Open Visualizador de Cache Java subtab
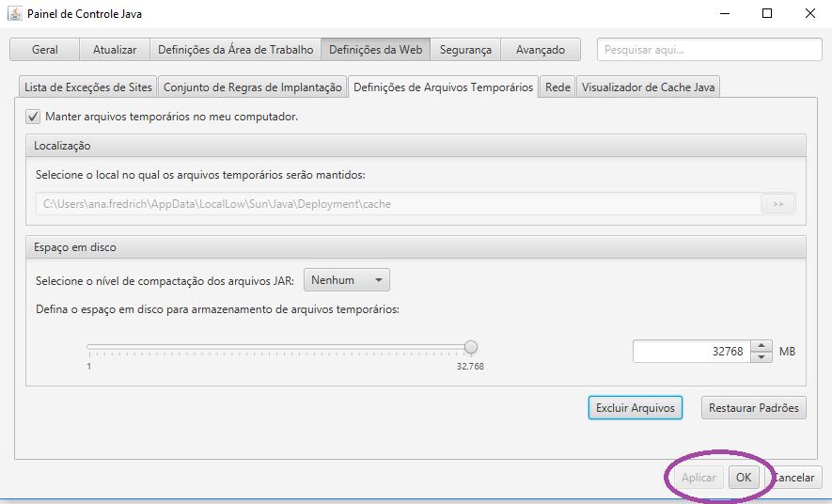832x504 pixels. point(648,87)
